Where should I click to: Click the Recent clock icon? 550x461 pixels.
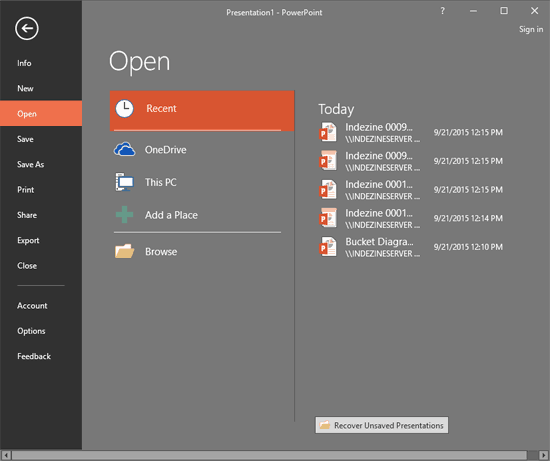125,108
